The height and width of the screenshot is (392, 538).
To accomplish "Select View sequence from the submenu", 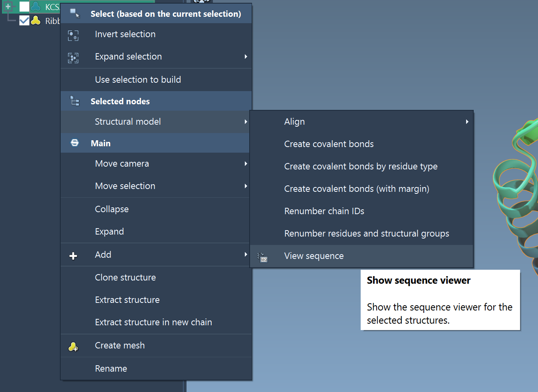I will coord(314,256).
